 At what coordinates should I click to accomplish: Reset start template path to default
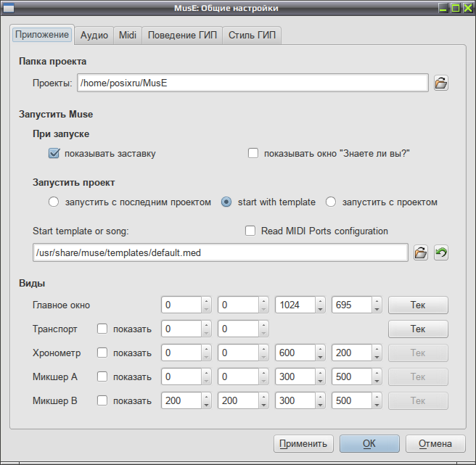440,252
